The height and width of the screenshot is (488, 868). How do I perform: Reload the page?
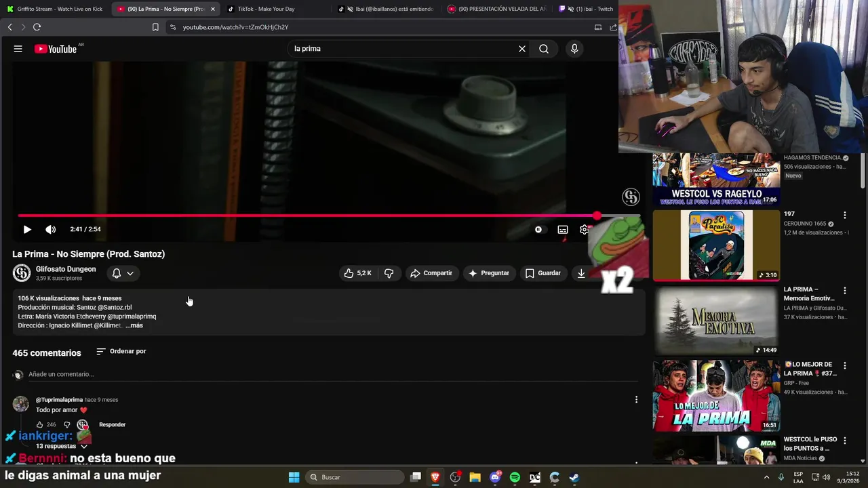coord(37,27)
